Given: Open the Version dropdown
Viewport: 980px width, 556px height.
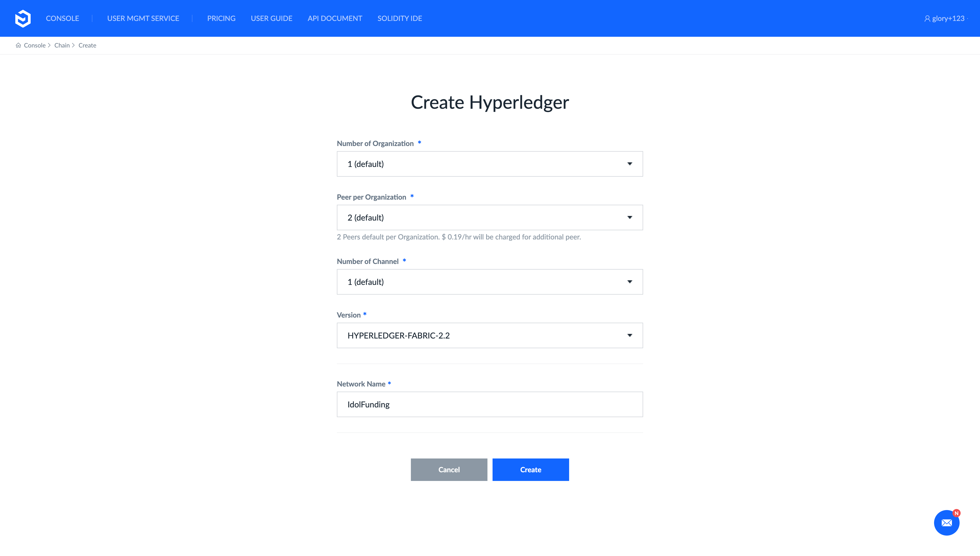Looking at the screenshot, I should click(489, 335).
